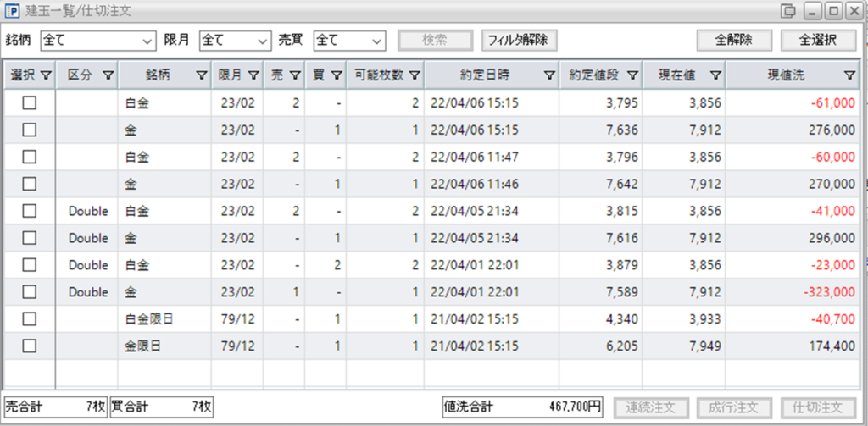Image resolution: width=868 pixels, height=426 pixels.
Task: Click the 6,205 price cell
Action: click(601, 346)
